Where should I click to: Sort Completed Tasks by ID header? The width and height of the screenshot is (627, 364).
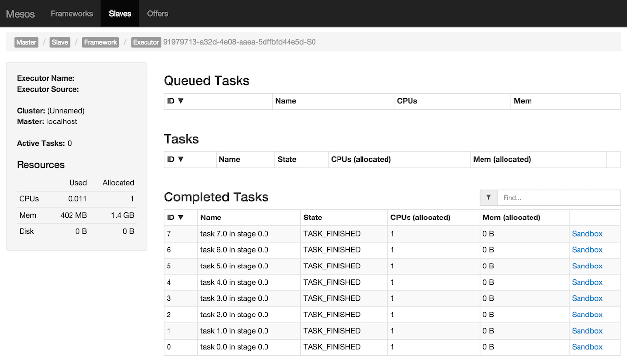175,218
